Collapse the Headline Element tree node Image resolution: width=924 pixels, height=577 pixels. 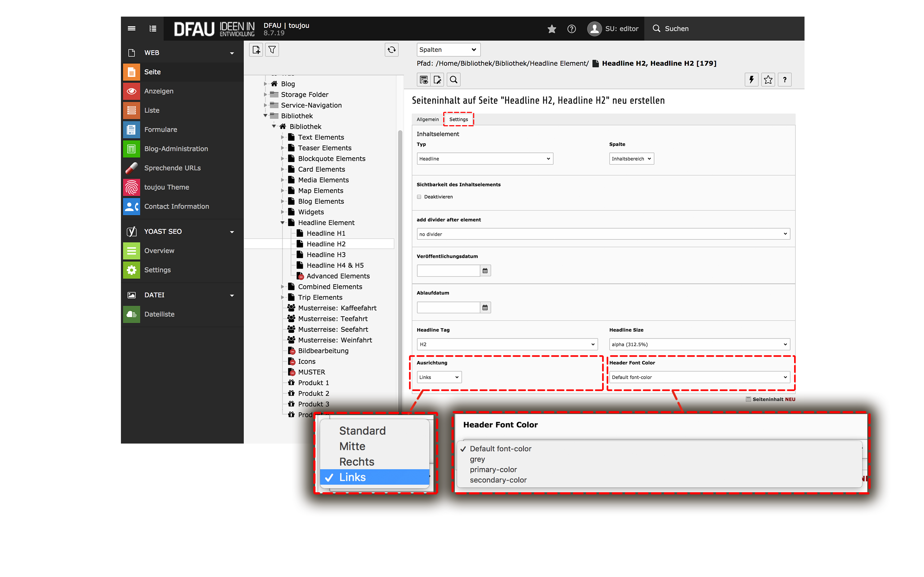click(283, 223)
